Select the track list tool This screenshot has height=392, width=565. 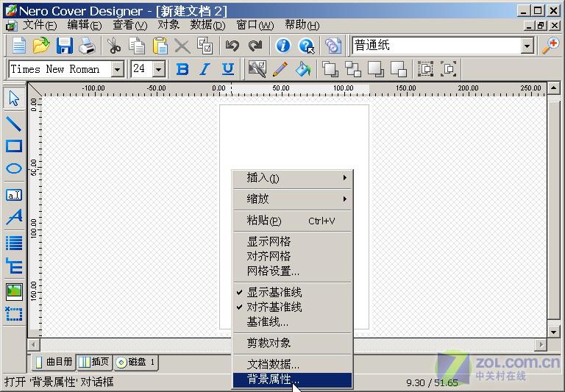[14, 243]
